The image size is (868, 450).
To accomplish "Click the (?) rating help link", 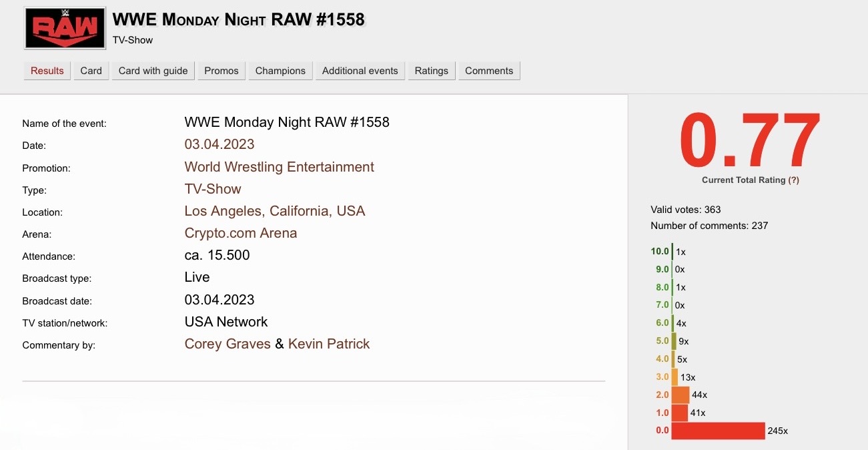I will [x=794, y=180].
